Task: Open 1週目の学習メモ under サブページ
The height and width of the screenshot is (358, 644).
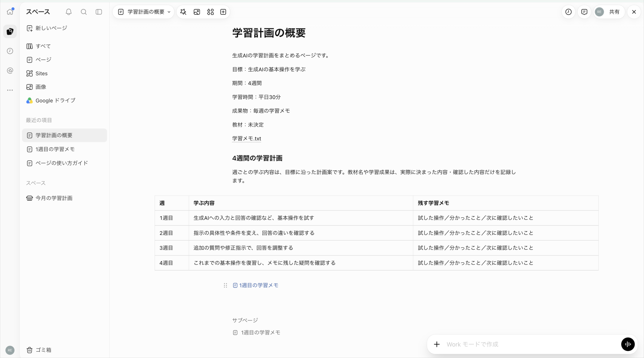Action: point(257,333)
